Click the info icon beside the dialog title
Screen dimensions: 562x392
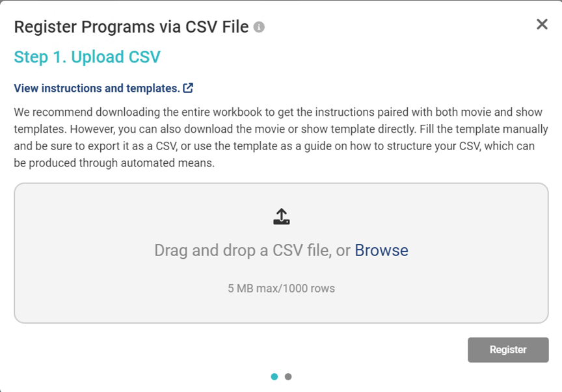pos(259,27)
